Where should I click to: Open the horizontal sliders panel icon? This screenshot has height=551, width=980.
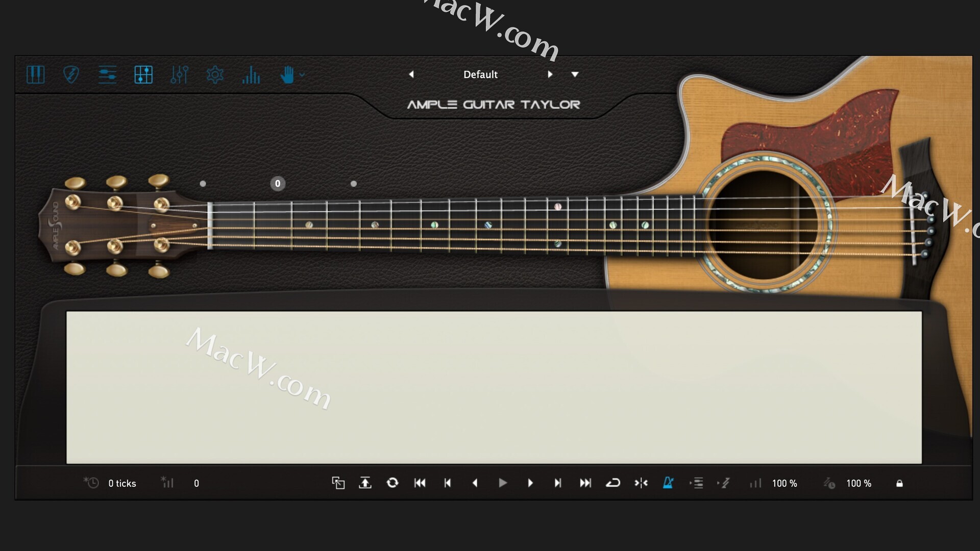click(x=107, y=74)
